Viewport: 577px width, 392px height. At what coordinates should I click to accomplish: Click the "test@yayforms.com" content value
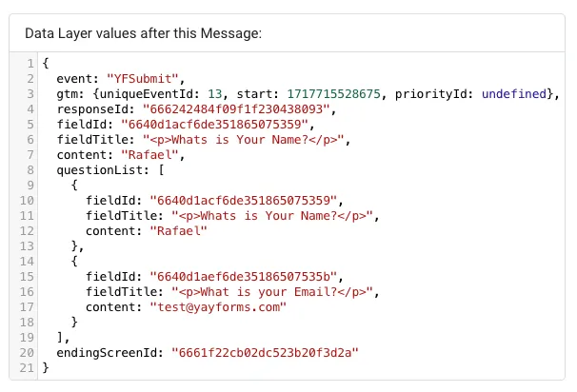216,306
